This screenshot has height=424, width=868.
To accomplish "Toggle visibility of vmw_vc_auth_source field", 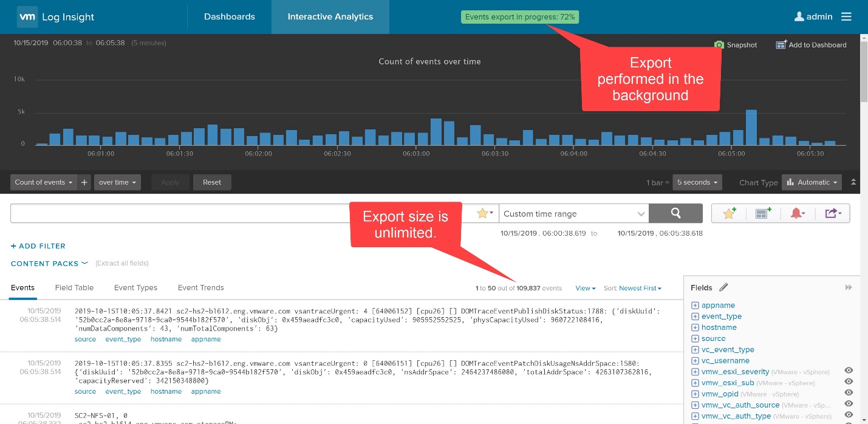I will [849, 405].
